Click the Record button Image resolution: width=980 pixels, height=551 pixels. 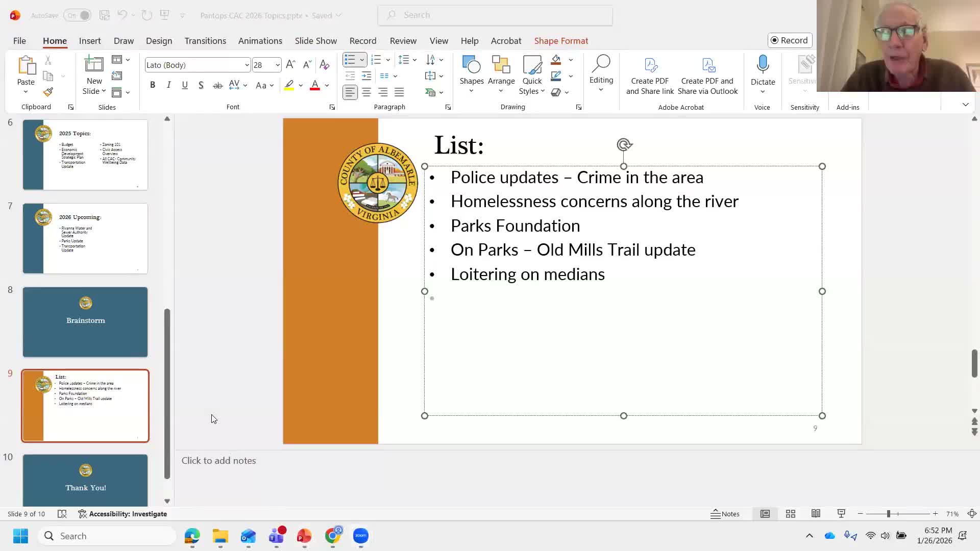click(x=790, y=40)
